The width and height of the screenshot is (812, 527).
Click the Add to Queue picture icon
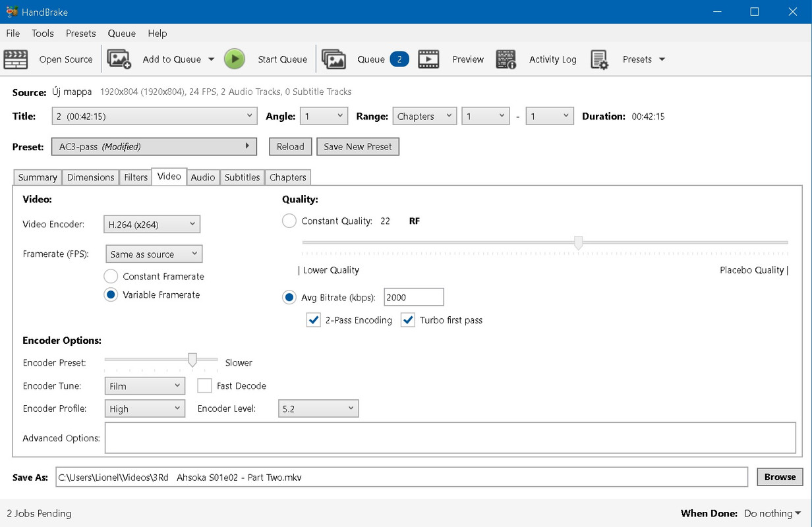pos(119,59)
